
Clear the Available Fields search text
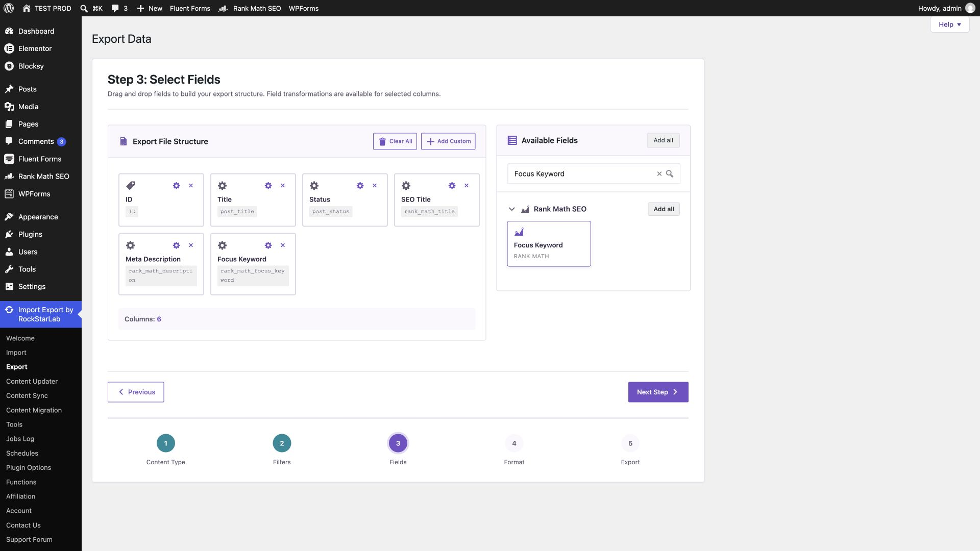click(659, 174)
